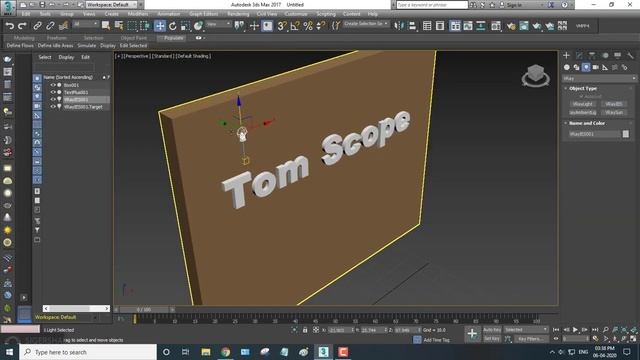Viewport: 640px width, 360px height.
Task: Activate the Select and Move tool
Action: tap(160, 26)
